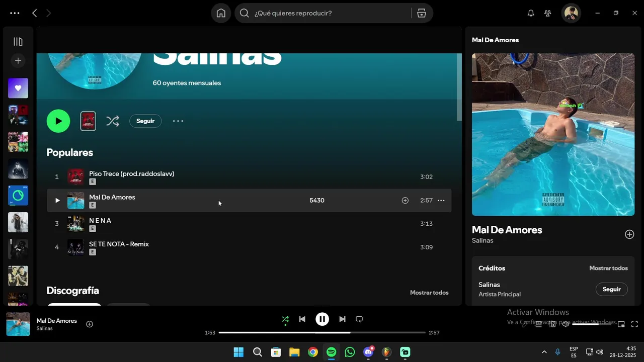Show hidden system tray icons chevron

544,352
